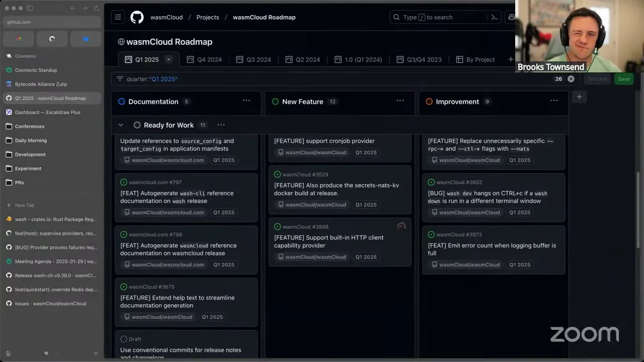Viewport: 644px width, 362px height.
Task: Click 'wasmcloud.com #798' issue reference
Action: [155, 234]
